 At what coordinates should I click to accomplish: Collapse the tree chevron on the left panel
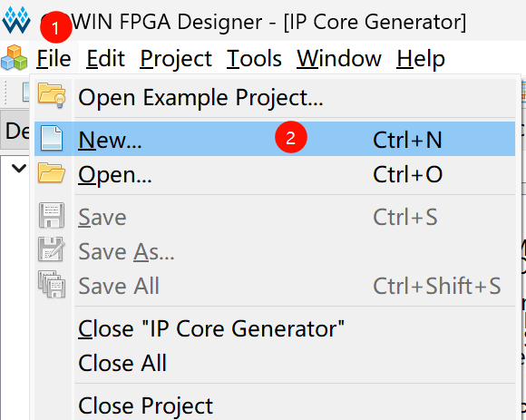pyautogui.click(x=19, y=168)
